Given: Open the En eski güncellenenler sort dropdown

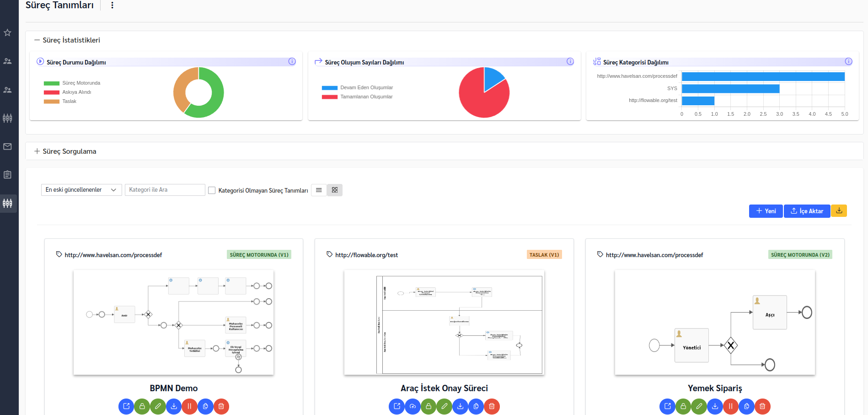Looking at the screenshot, I should tap(81, 190).
